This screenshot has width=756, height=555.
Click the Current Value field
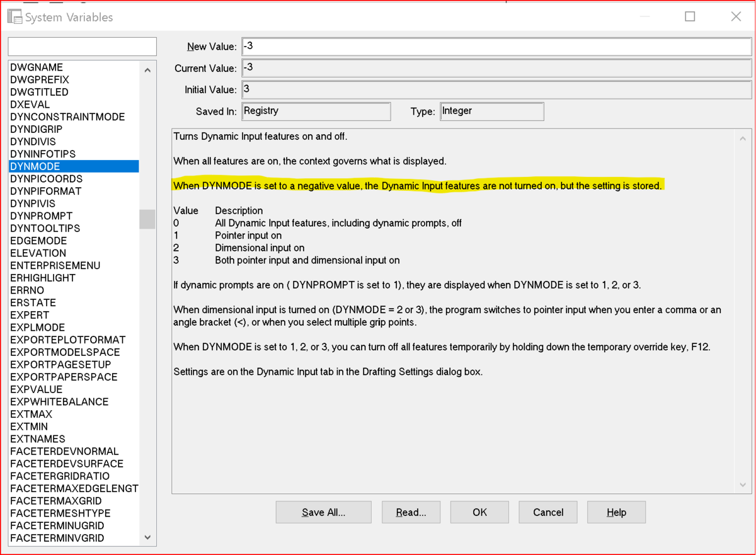click(496, 68)
